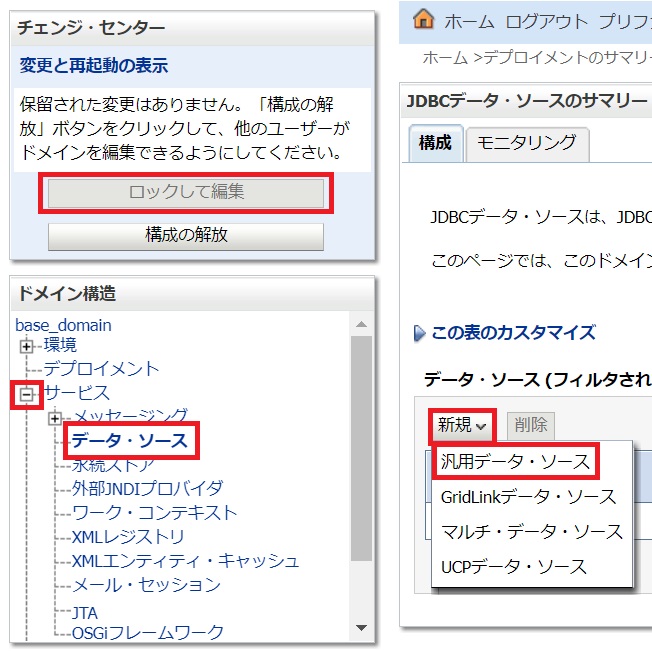Expand この表のカスタマイズ disclosure triangle
652x651 pixels.
(x=419, y=333)
